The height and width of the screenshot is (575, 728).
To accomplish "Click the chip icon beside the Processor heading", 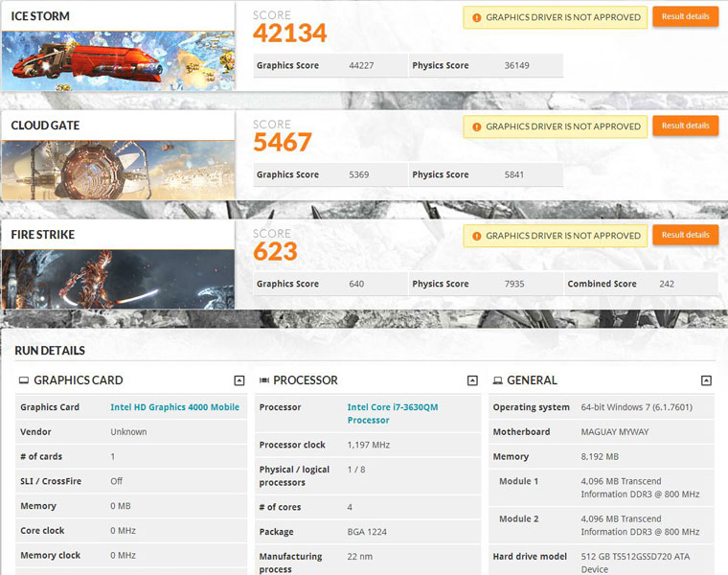I will click(264, 380).
